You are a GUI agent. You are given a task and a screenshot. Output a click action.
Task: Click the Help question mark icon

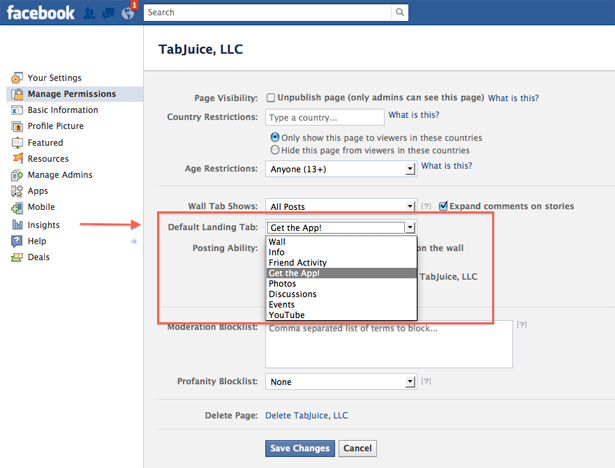point(17,241)
